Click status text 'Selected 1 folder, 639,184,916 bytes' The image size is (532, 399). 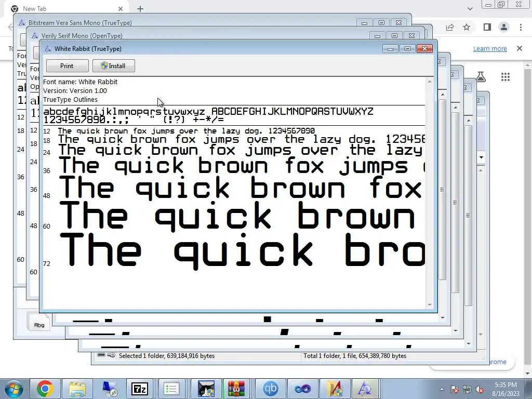click(x=167, y=355)
